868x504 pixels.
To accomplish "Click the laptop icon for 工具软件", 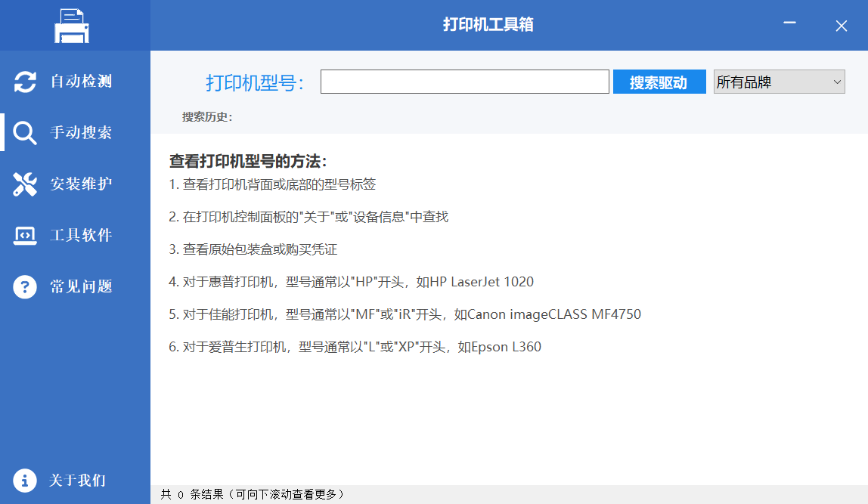I will (24, 235).
